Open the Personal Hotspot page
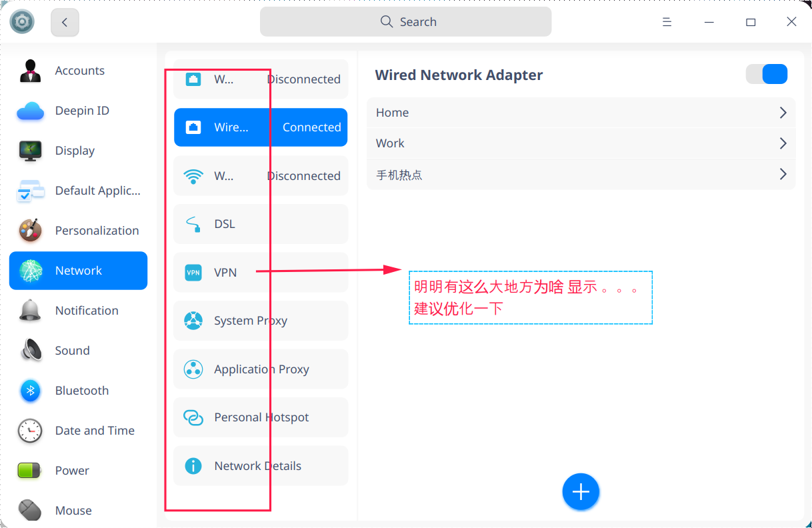The width and height of the screenshot is (812, 528). 261,417
